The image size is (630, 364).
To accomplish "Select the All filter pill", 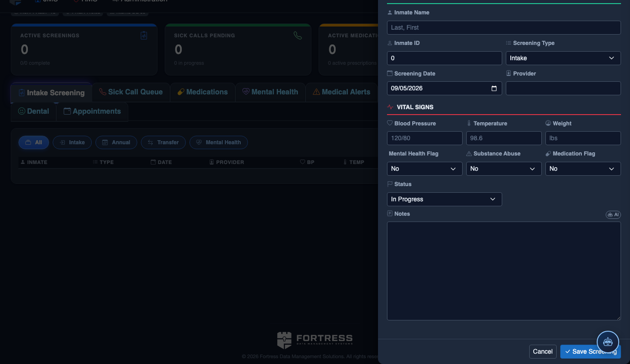I will [34, 142].
